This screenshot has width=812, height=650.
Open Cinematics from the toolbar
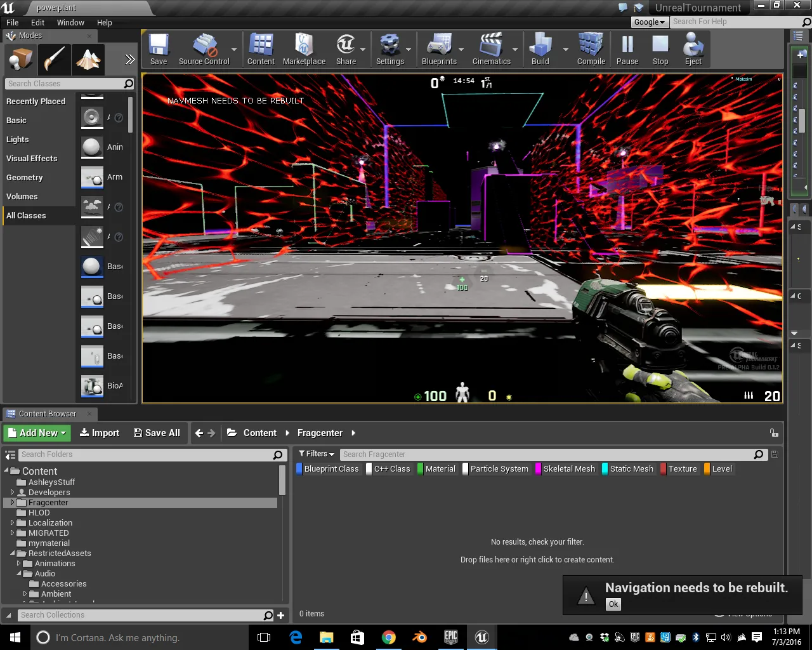[491, 50]
